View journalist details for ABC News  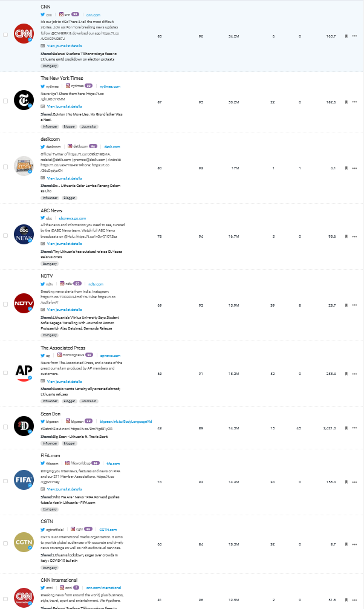(x=64, y=243)
